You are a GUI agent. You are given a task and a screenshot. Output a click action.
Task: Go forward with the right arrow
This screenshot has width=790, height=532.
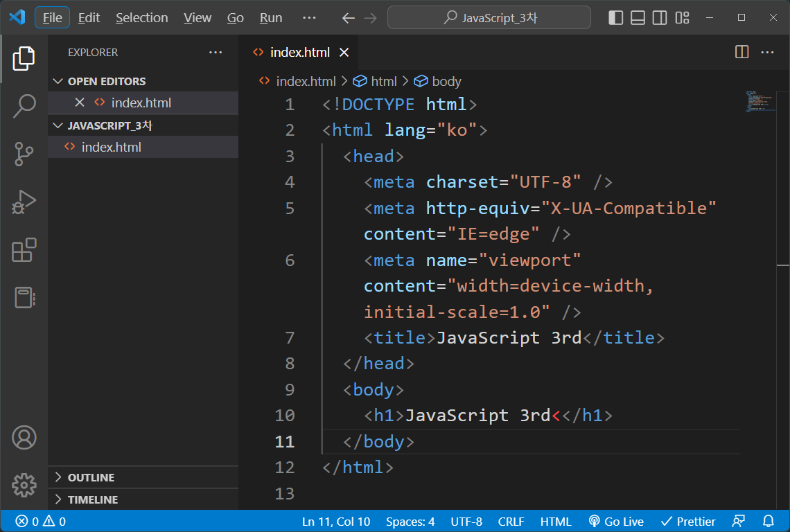(x=370, y=18)
